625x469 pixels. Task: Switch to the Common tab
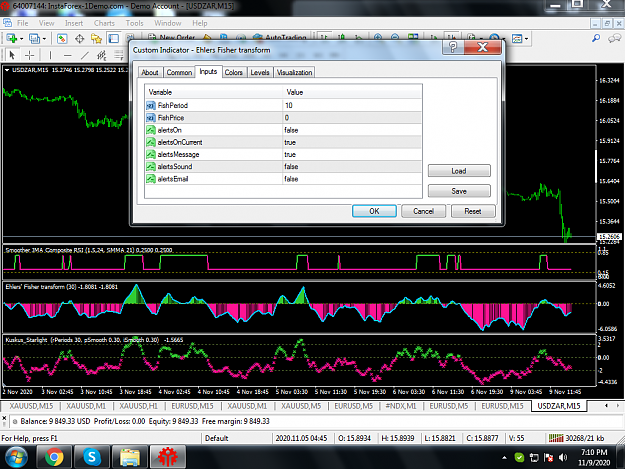coord(179,72)
